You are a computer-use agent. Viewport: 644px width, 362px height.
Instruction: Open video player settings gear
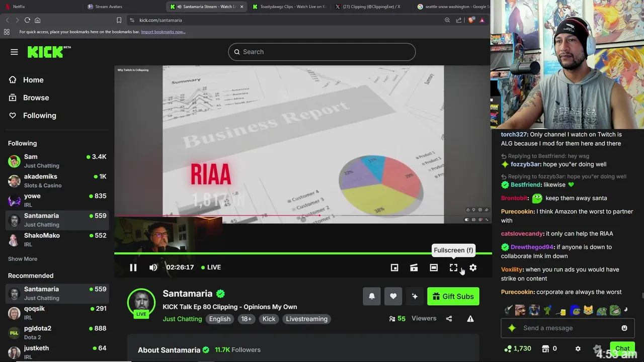pos(473,267)
